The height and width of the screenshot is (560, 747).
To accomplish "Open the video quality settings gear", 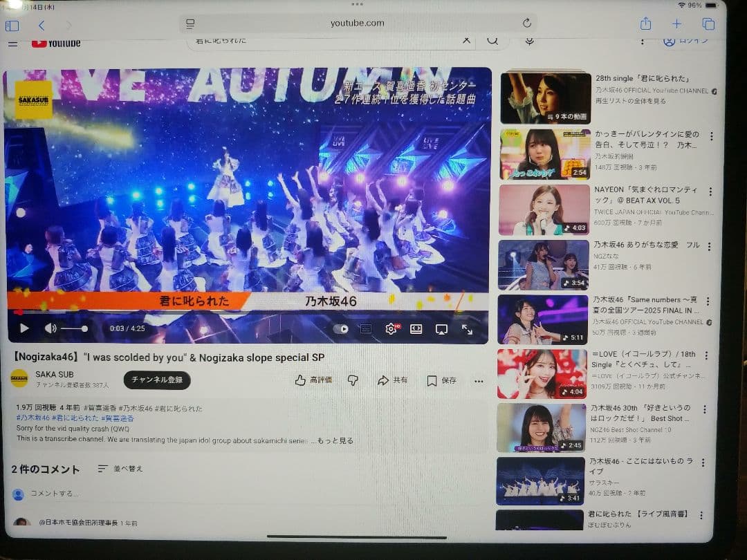I will 391,329.
